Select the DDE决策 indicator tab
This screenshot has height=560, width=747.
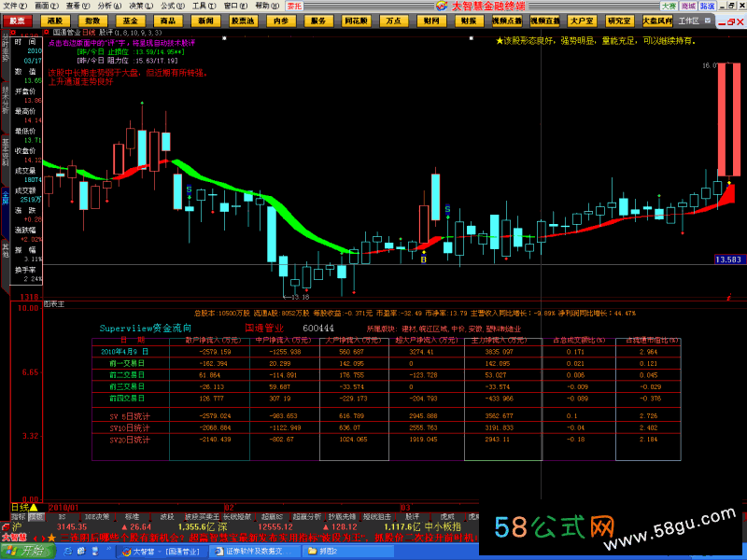point(97,517)
